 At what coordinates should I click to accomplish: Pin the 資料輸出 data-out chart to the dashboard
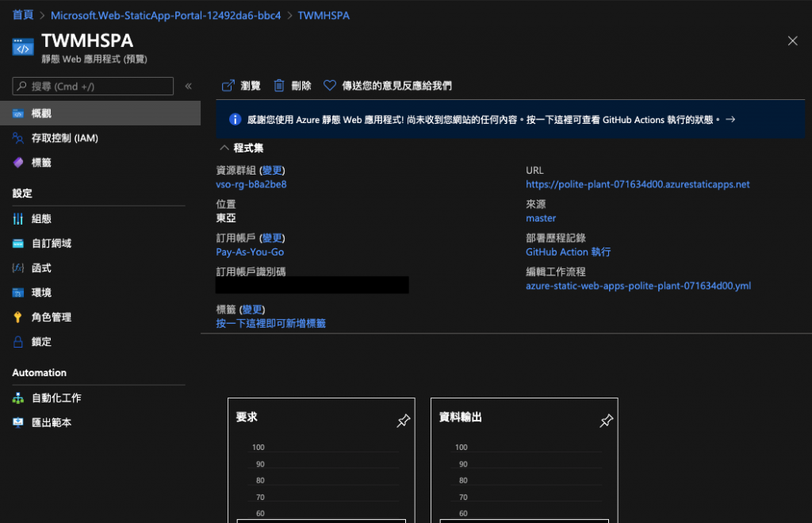606,421
